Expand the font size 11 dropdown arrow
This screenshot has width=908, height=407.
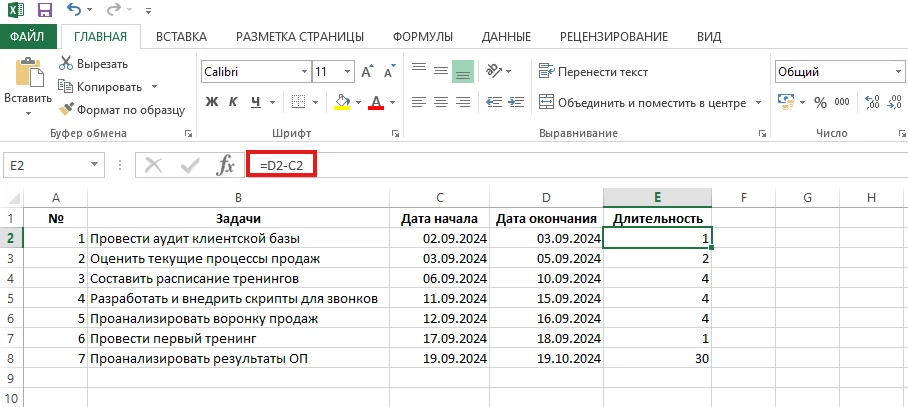[x=347, y=72]
